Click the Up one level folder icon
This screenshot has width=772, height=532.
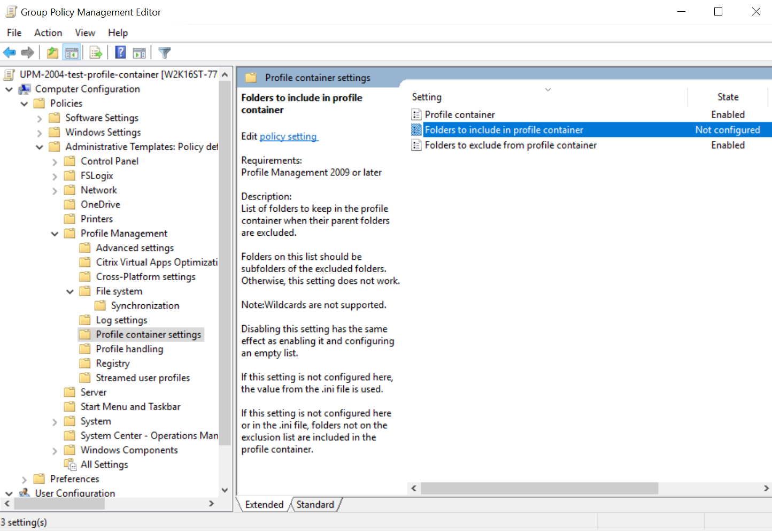[x=52, y=52]
